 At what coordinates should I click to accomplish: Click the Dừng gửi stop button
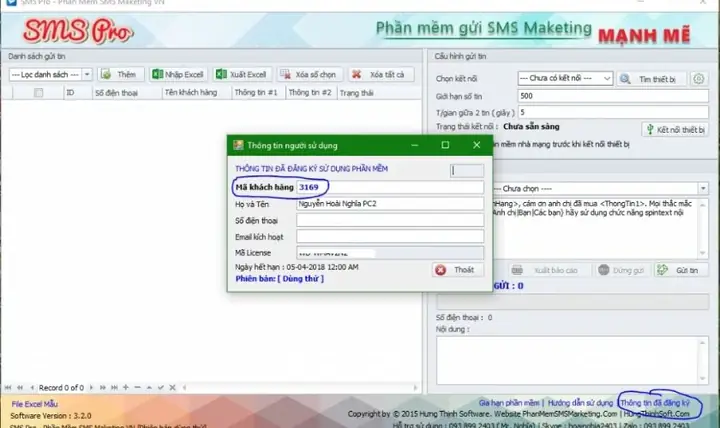point(621,270)
